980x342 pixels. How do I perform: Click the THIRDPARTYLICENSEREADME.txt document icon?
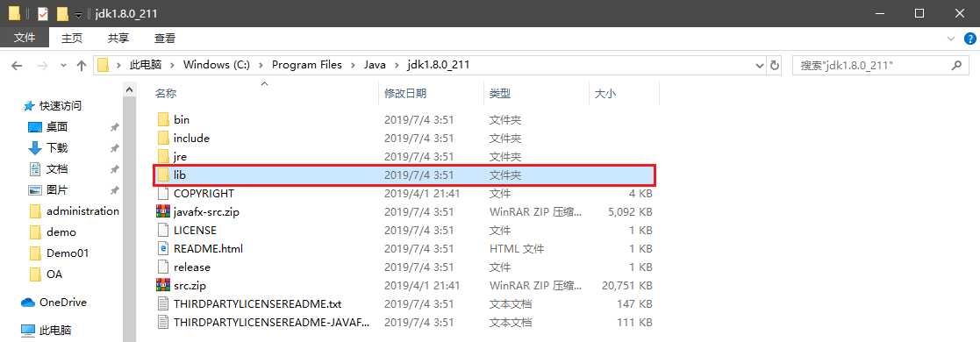coord(163,304)
